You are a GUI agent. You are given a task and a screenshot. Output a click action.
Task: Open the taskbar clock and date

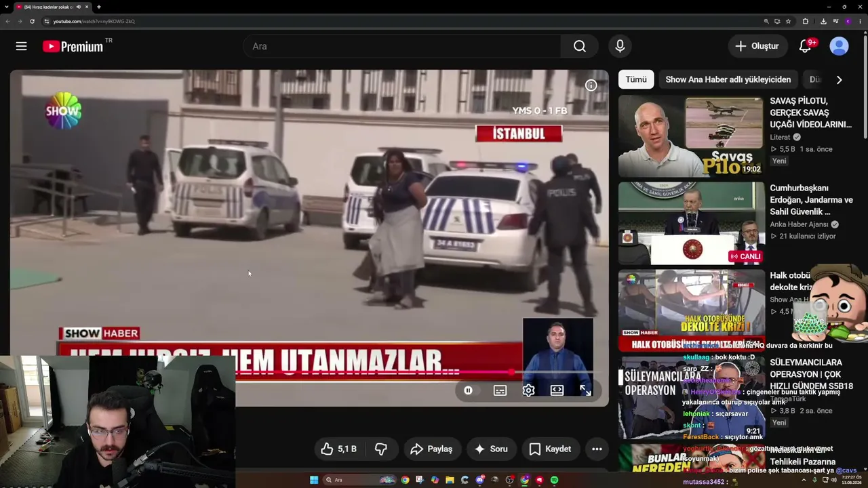click(x=852, y=480)
